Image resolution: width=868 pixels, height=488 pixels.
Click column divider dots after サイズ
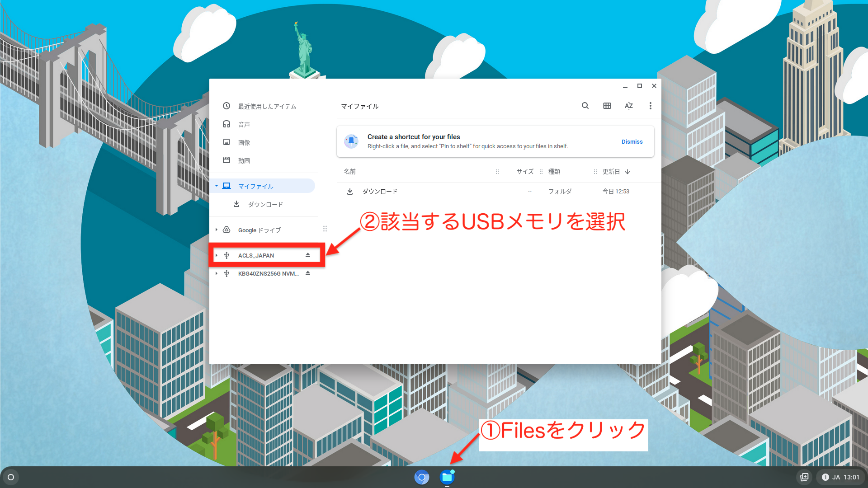pos(541,172)
